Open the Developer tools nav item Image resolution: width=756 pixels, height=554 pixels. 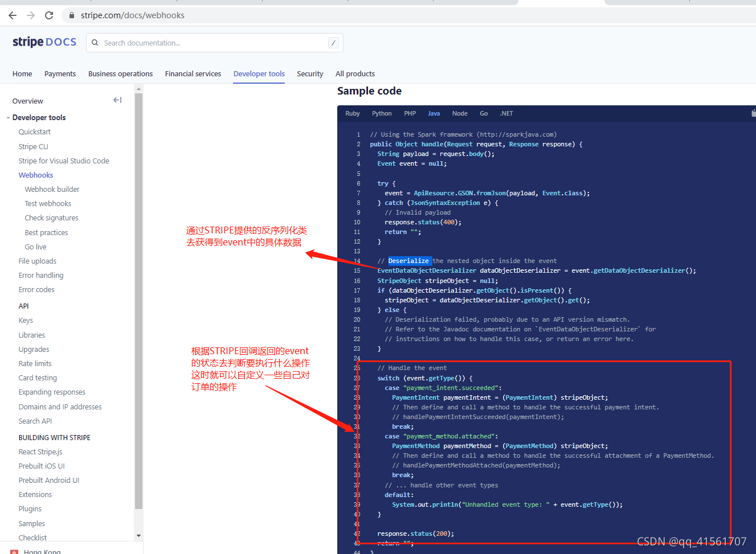click(x=259, y=73)
